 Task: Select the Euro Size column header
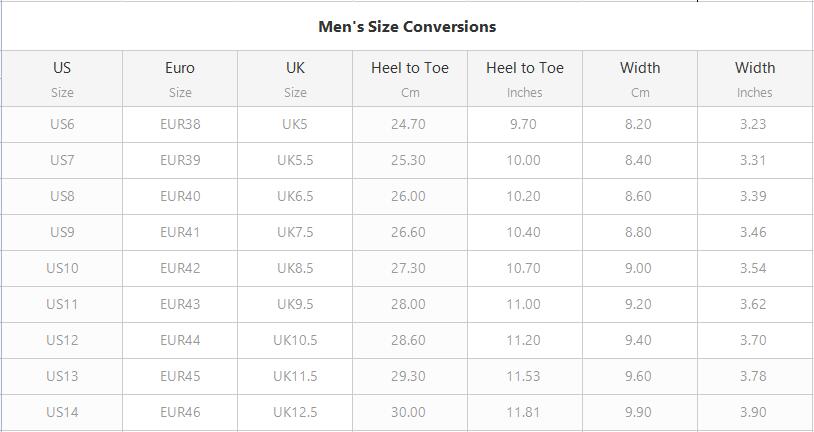pyautogui.click(x=180, y=79)
